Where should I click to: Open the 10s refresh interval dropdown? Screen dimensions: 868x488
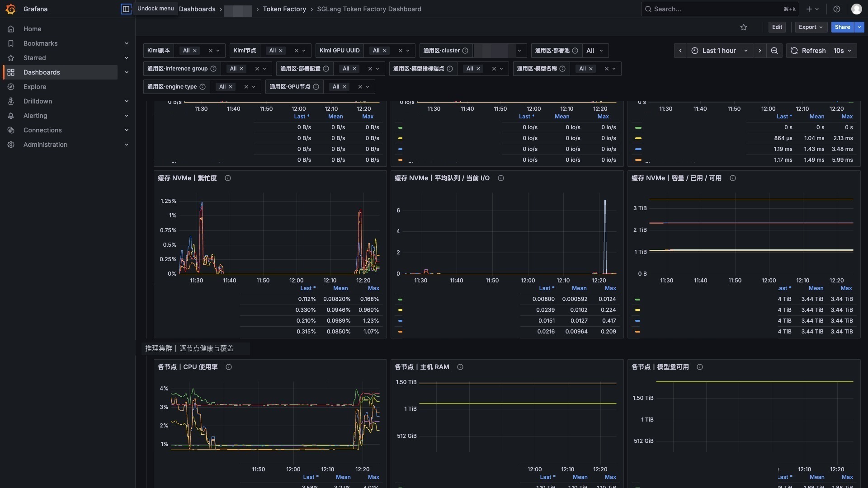point(843,51)
